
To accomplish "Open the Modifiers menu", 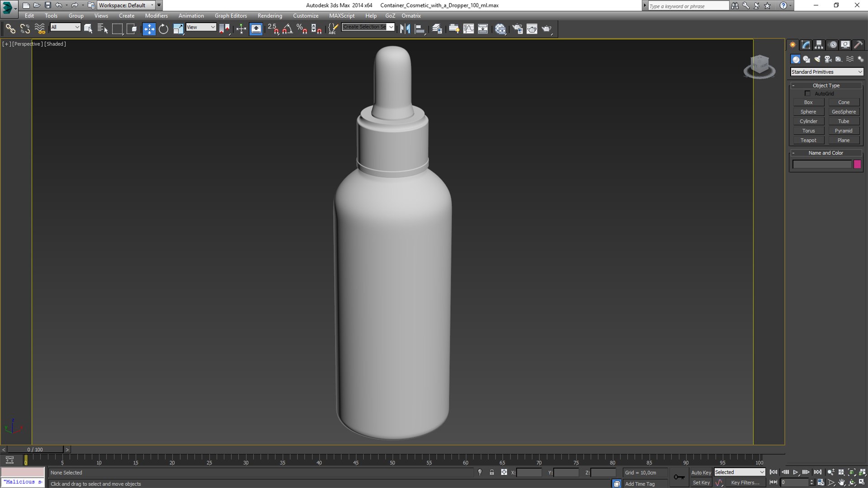I will [156, 16].
